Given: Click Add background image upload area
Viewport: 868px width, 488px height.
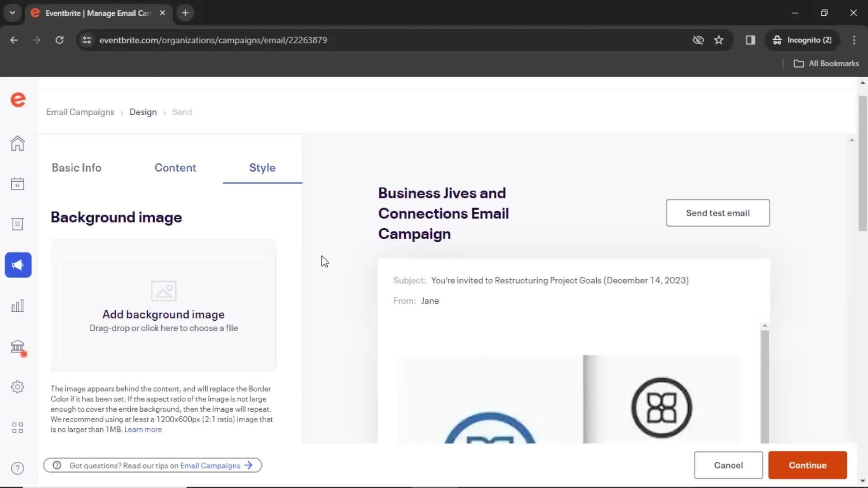Looking at the screenshot, I should click(x=163, y=305).
